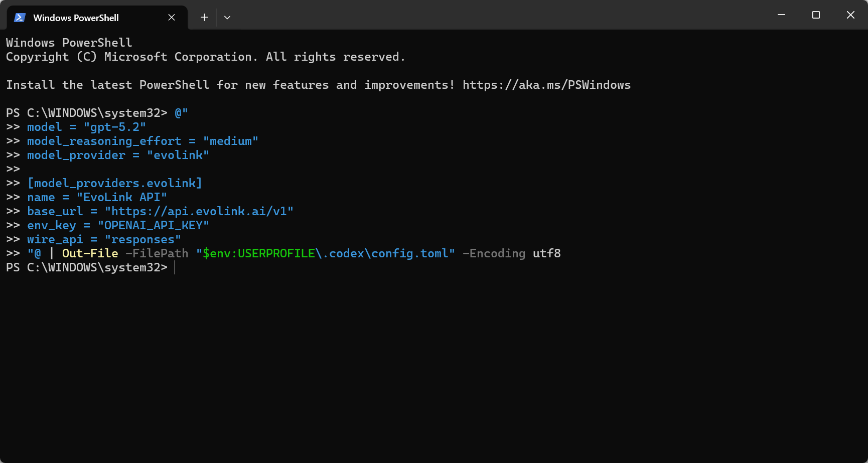This screenshot has height=463, width=868.
Task: Minimize the terminal window
Action: [781, 15]
